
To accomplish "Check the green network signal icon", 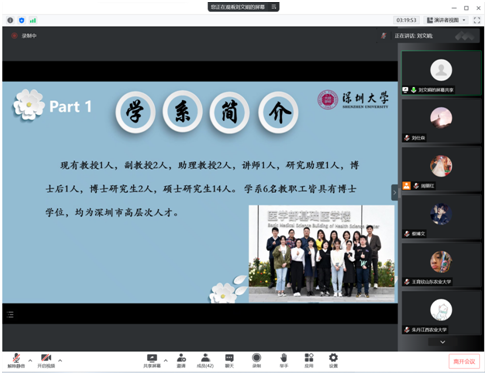I will (33, 20).
